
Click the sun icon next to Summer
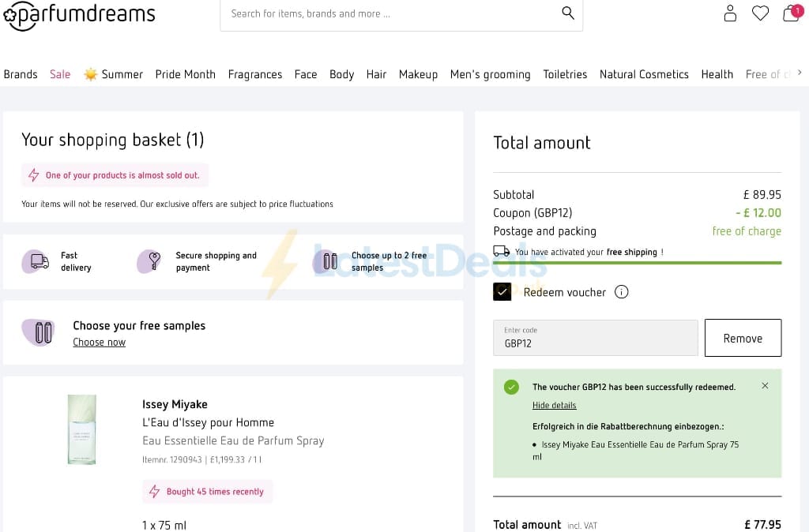coord(90,74)
